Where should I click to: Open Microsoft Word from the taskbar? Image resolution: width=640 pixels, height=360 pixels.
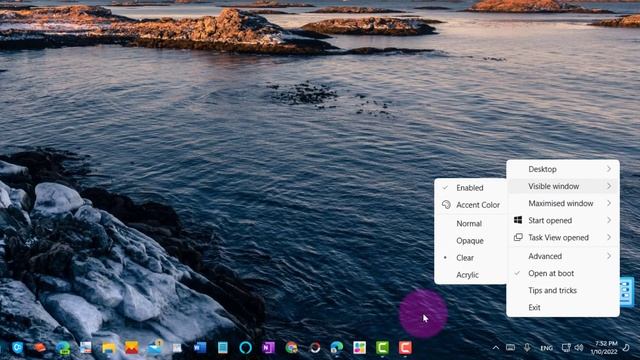[200, 348]
